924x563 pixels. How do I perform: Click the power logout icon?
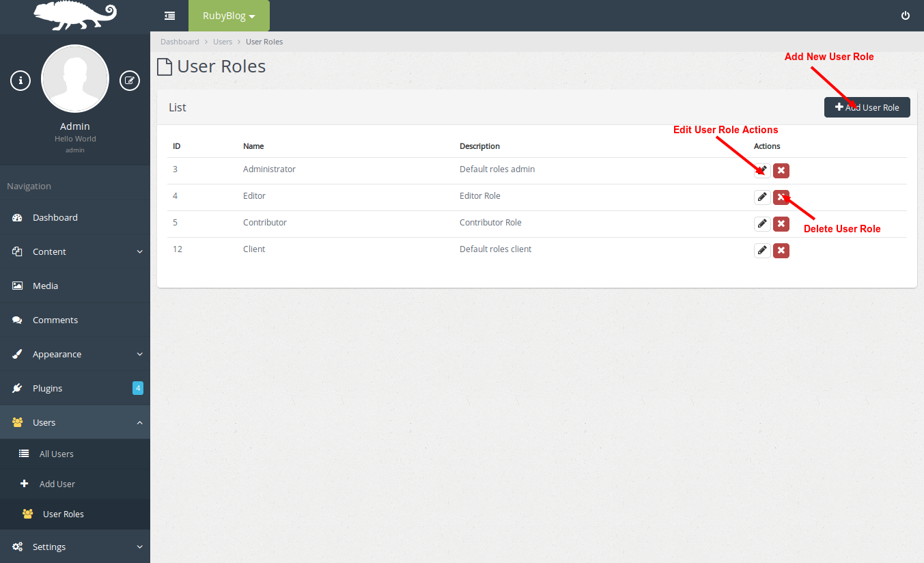pos(906,16)
